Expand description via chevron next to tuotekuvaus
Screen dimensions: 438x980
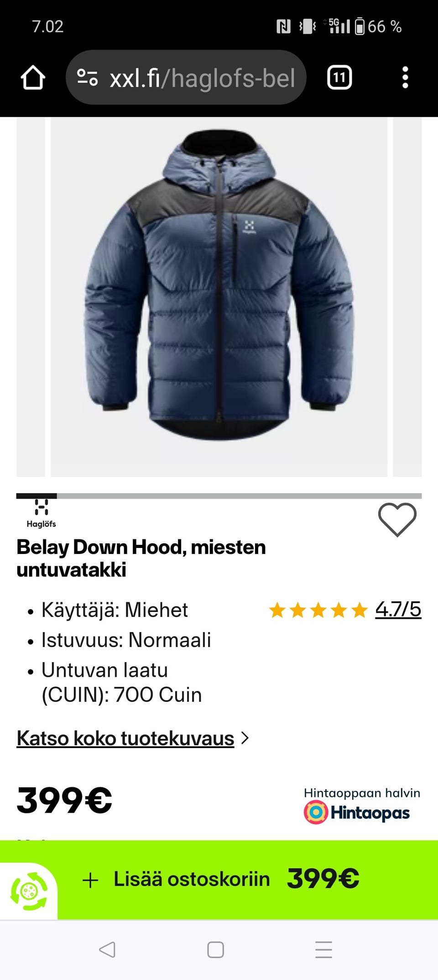click(245, 738)
